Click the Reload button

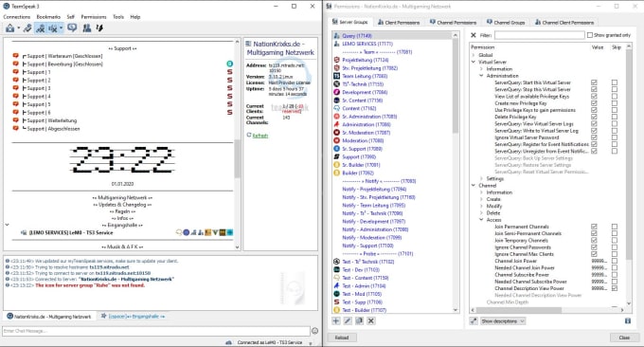(342, 338)
